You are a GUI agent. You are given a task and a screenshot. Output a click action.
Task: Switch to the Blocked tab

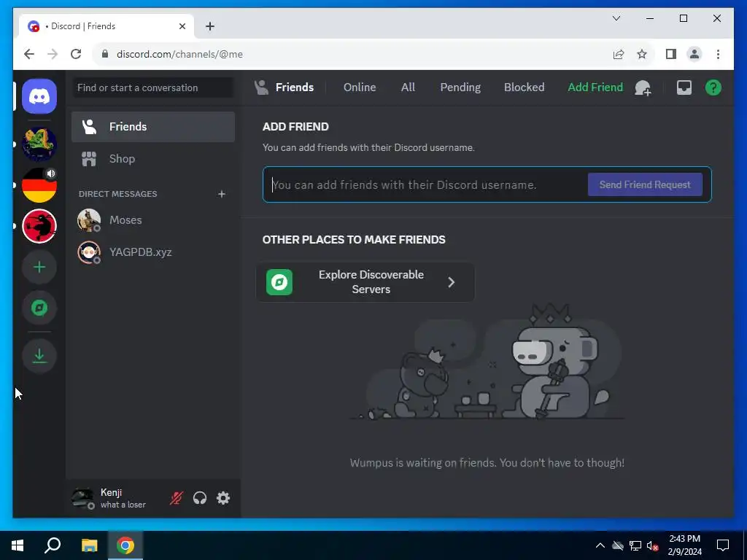(x=524, y=87)
